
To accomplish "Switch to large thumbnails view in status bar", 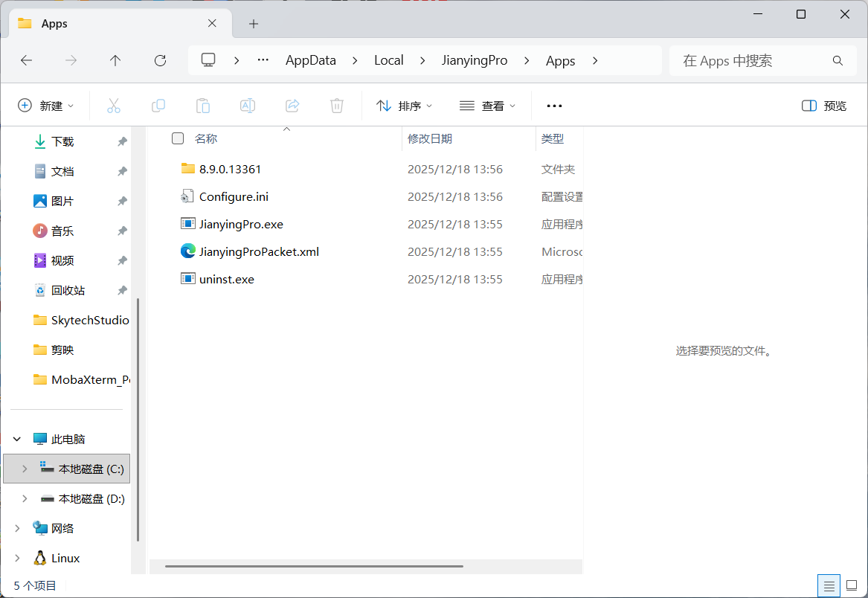I will 852,585.
